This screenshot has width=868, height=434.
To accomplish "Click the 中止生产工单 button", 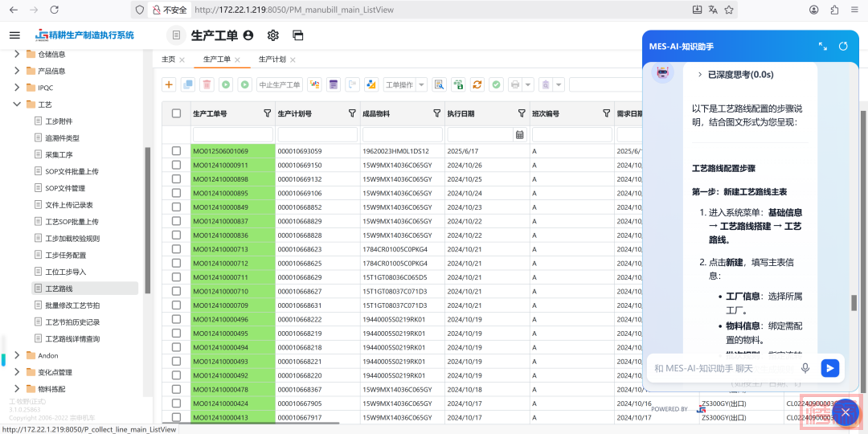I will pos(280,84).
